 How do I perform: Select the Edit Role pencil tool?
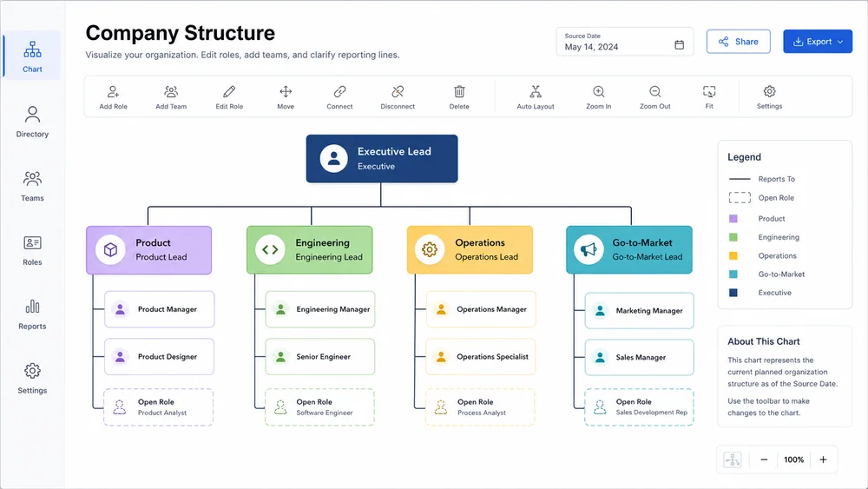coord(229,97)
